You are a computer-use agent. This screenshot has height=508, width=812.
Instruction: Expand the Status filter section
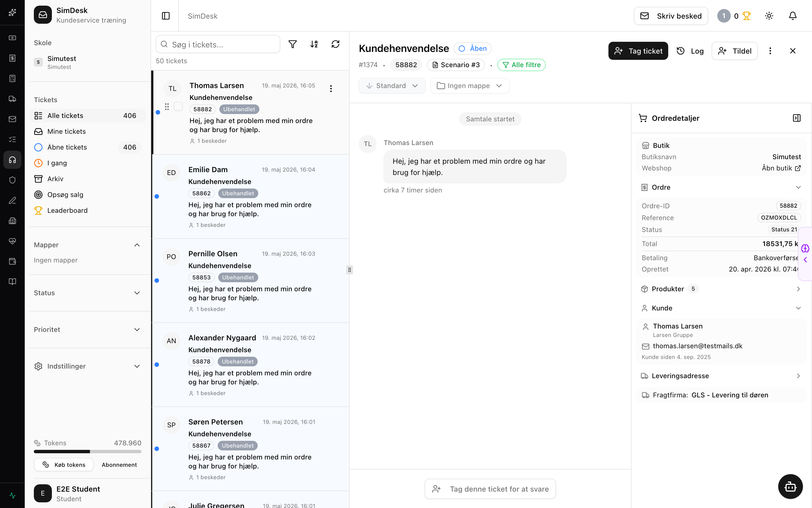(137, 293)
